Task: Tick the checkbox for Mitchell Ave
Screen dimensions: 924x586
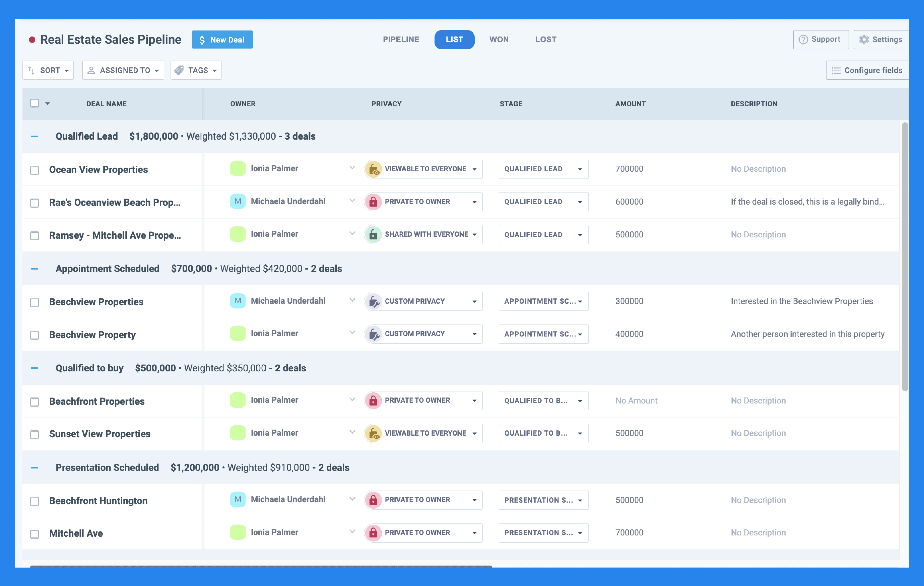Action: (x=35, y=534)
